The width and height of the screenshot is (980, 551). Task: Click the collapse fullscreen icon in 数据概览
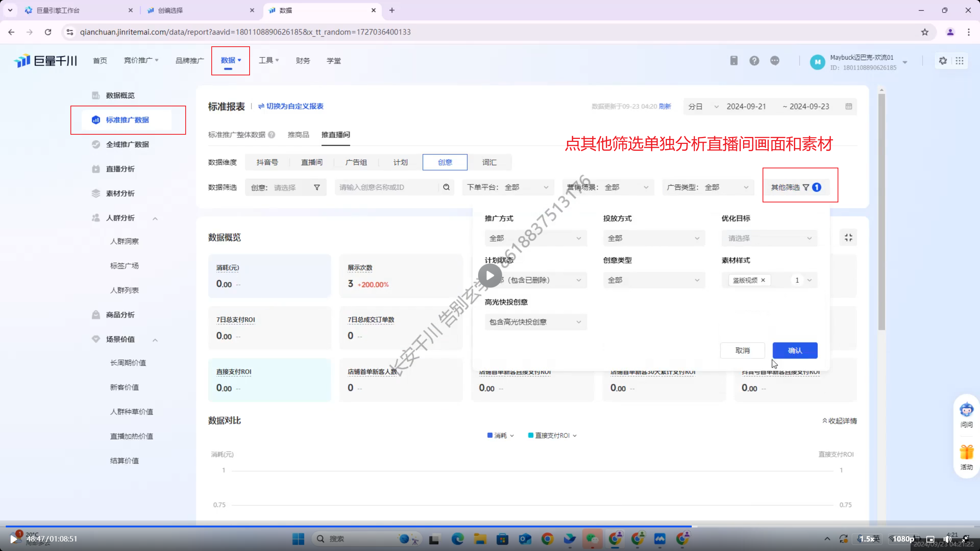(x=848, y=238)
